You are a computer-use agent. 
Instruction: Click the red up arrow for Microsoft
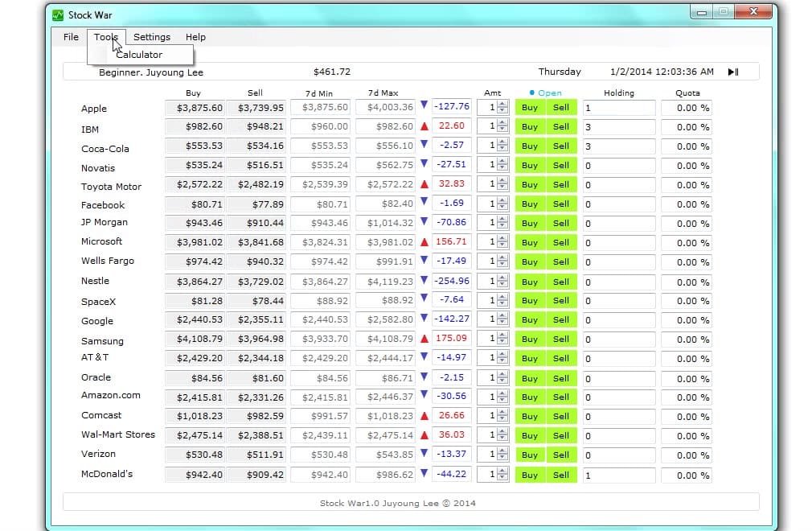[x=424, y=242]
